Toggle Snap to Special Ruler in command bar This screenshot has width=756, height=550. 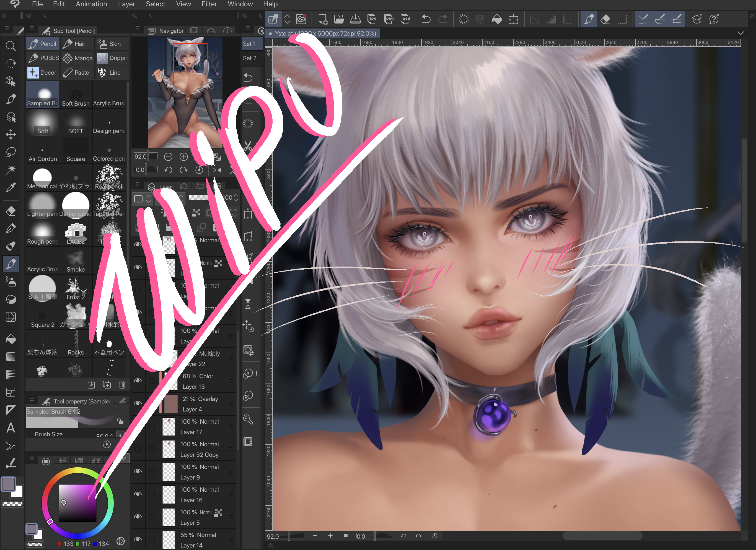pos(660,19)
